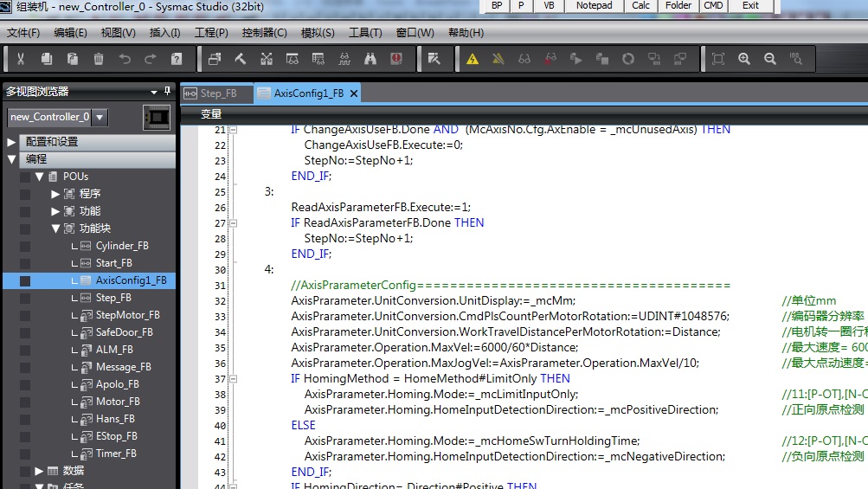Image resolution: width=868 pixels, height=489 pixels.
Task: Click the Notepad button at top
Action: click(x=594, y=6)
